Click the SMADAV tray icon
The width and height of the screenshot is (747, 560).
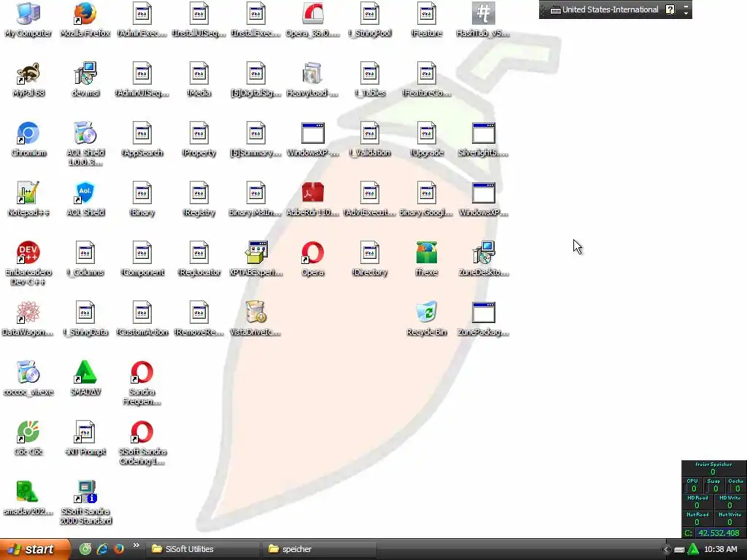693,549
